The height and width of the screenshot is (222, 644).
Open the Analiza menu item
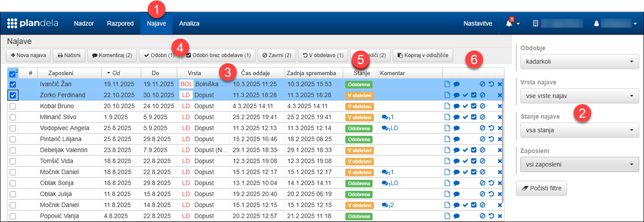click(x=189, y=24)
